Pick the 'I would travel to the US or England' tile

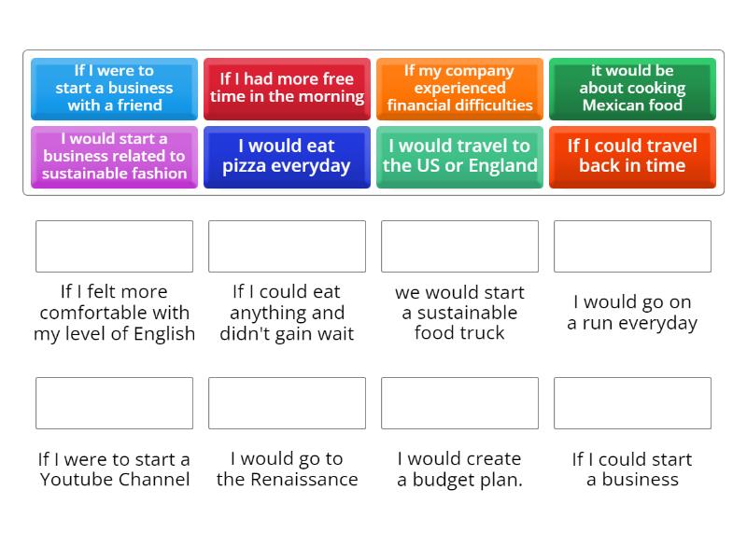point(459,157)
